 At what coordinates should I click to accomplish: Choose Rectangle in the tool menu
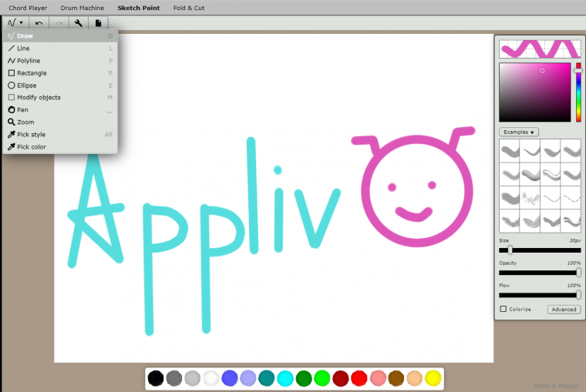60,73
